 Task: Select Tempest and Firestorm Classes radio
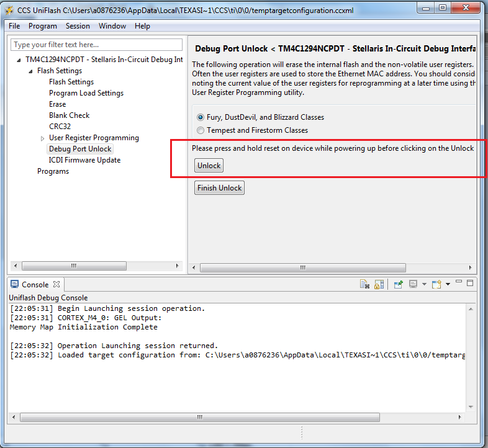pyautogui.click(x=201, y=130)
